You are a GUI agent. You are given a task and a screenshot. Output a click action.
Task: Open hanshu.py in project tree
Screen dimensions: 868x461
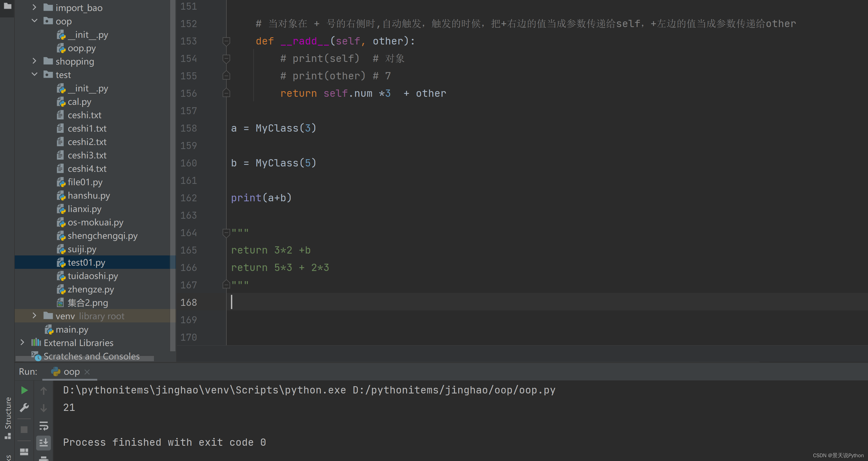[83, 195]
